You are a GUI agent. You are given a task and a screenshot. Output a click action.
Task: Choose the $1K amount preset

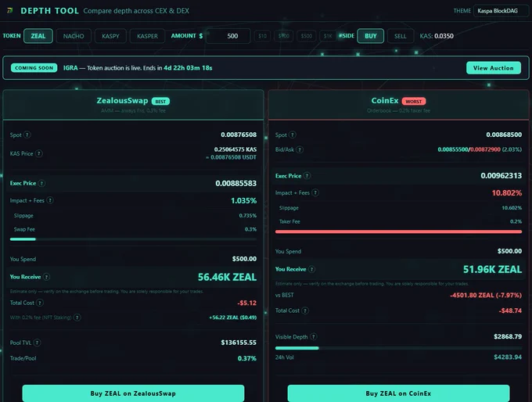tap(327, 36)
